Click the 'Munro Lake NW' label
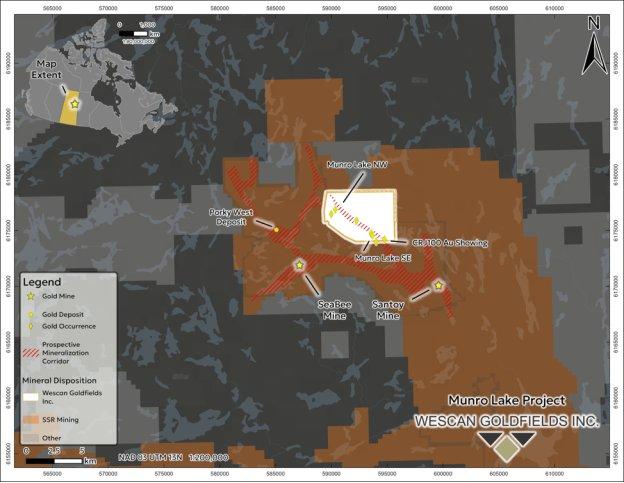 pyautogui.click(x=357, y=165)
